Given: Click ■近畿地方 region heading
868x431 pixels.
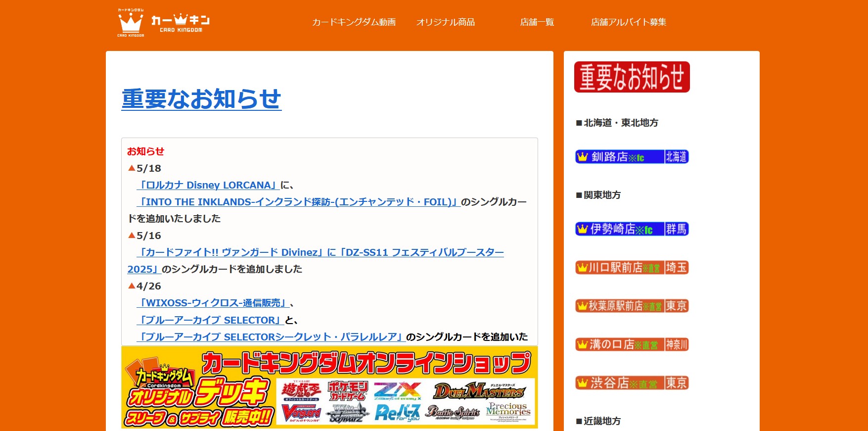Looking at the screenshot, I should pyautogui.click(x=598, y=421).
